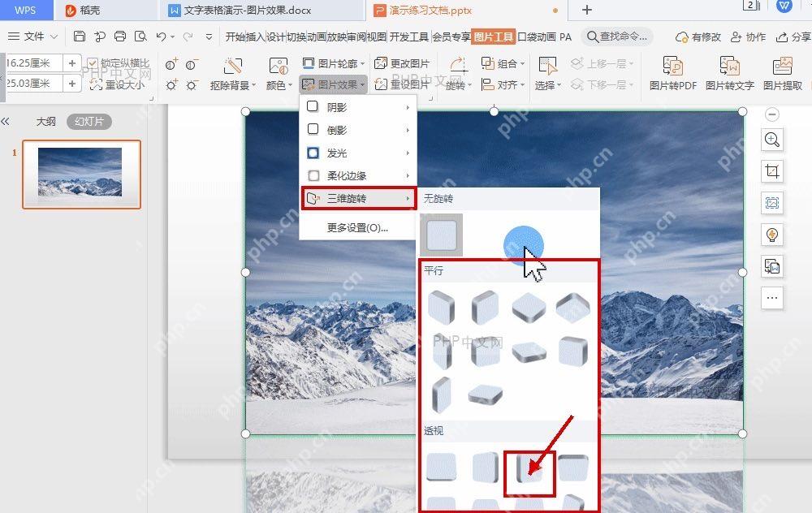Image resolution: width=812 pixels, height=513 pixels.
Task: Click the three-dots more icon on right sidebar
Action: 771,298
